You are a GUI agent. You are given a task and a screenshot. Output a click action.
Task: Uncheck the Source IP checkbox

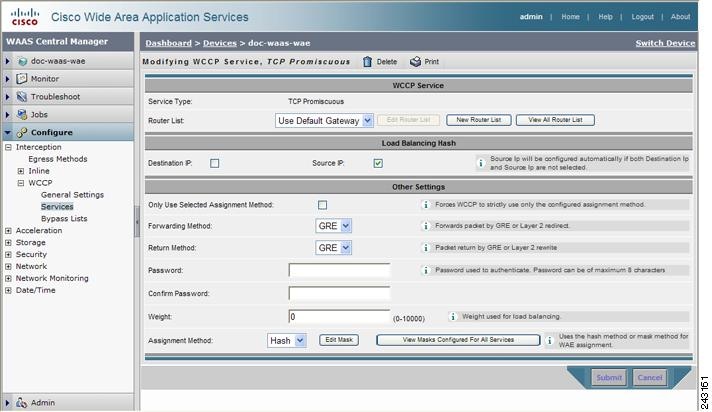tap(378, 163)
